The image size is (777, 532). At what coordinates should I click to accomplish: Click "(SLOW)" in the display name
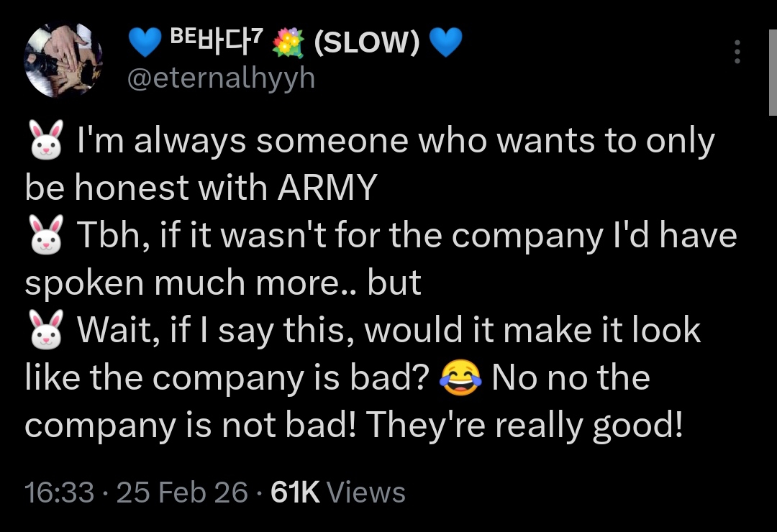[367, 45]
